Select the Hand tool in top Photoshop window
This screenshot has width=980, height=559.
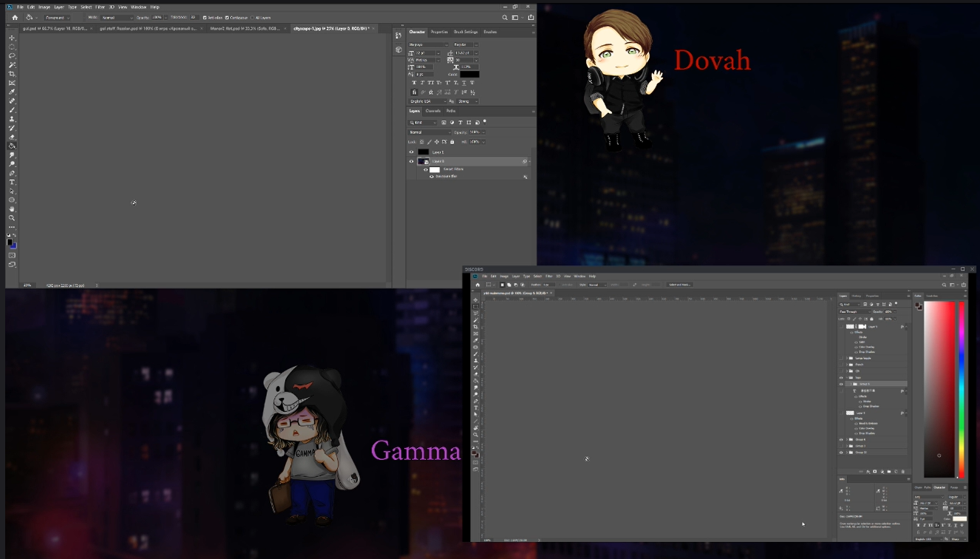[12, 209]
